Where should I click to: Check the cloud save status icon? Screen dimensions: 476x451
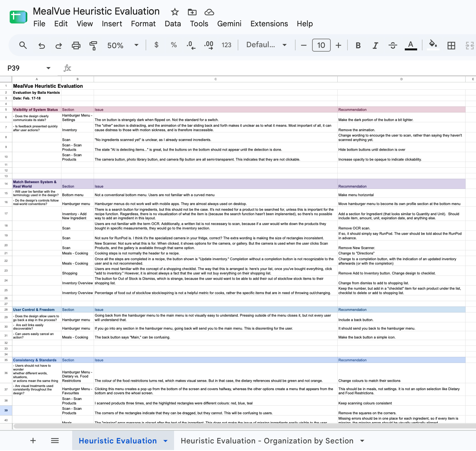[x=209, y=12]
